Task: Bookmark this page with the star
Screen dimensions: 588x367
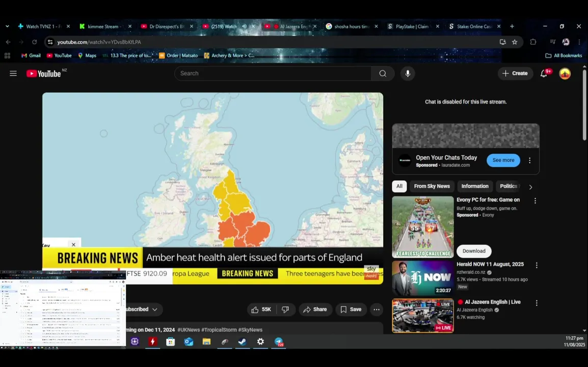Action: [515, 42]
